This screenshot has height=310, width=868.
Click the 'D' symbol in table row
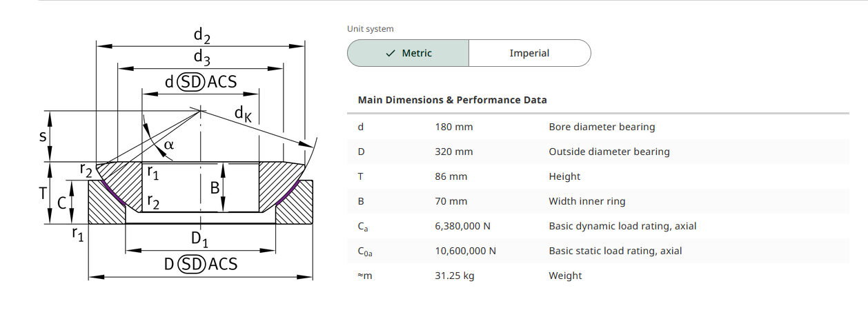[361, 152]
